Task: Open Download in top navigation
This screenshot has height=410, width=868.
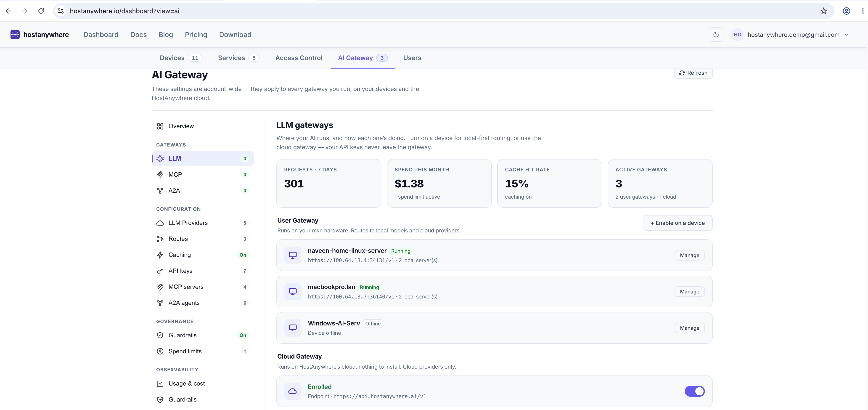Action: click(235, 34)
